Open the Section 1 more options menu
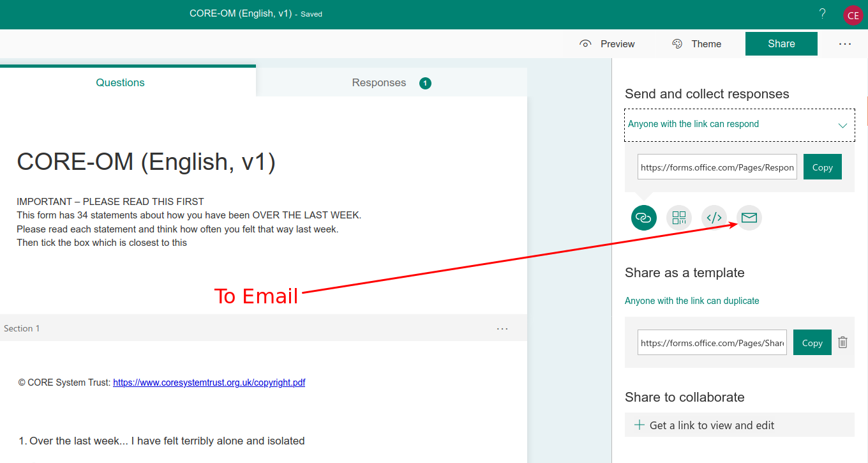 502,328
